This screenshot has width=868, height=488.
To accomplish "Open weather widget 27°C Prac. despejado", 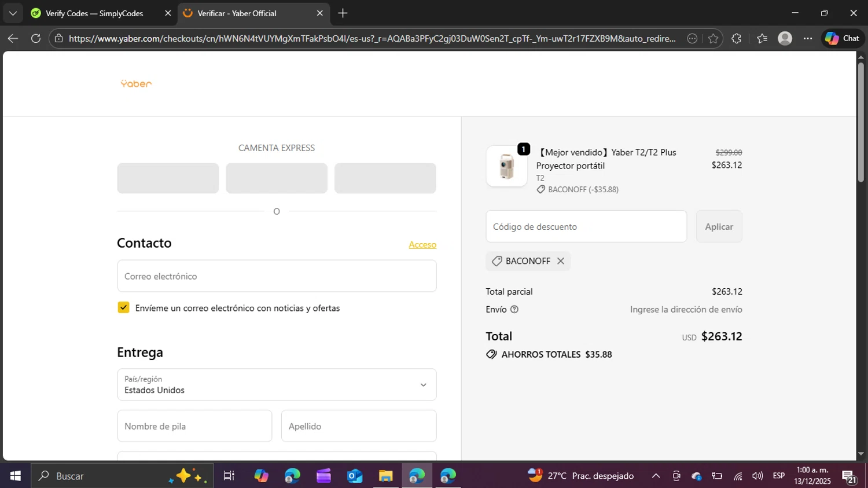I will (580, 476).
